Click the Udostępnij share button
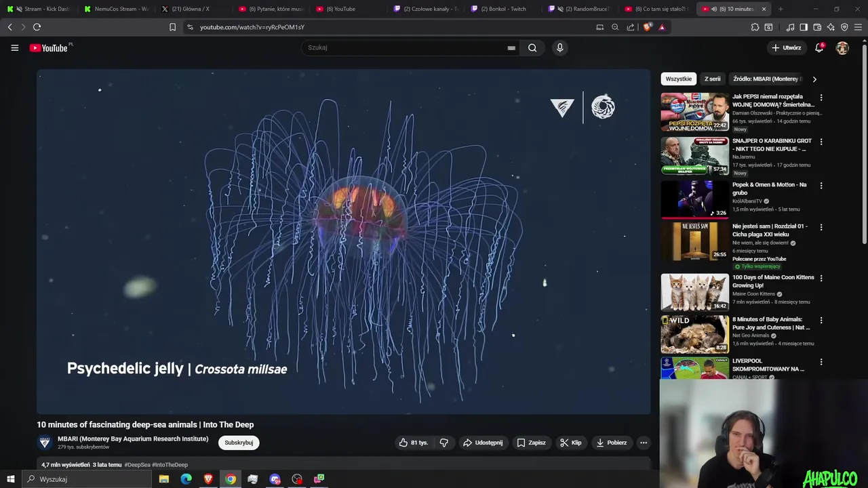Image resolution: width=868 pixels, height=488 pixels. pos(483,443)
